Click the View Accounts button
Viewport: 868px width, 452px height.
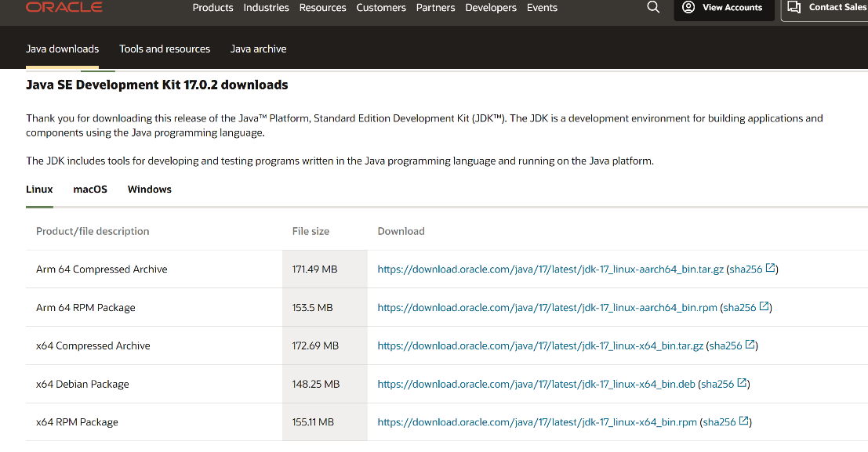pos(724,8)
